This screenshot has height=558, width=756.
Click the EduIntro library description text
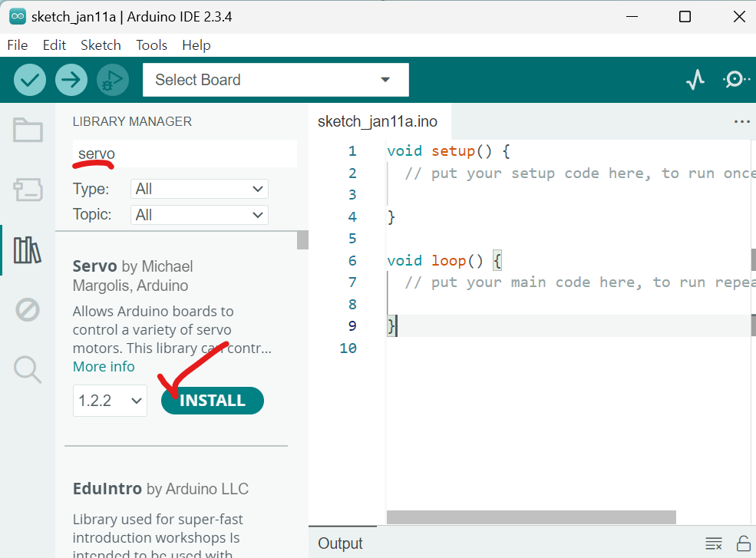coord(157,537)
